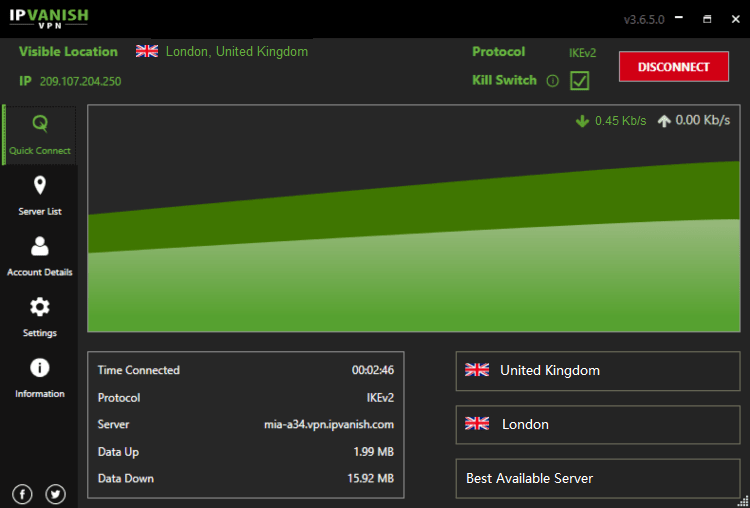
Task: Expand the Best Available Server dropdown
Action: click(x=597, y=478)
